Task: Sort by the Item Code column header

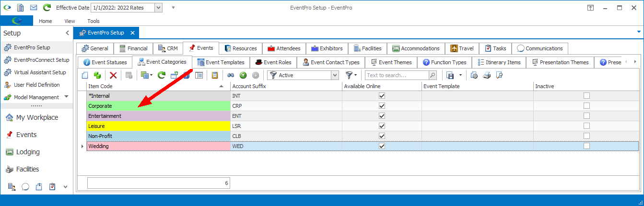Action: 158,86
